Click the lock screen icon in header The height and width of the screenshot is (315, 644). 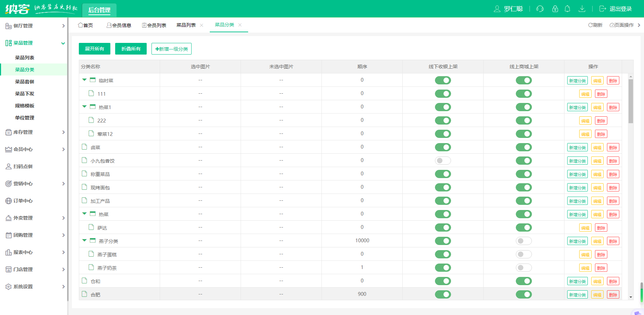click(555, 9)
